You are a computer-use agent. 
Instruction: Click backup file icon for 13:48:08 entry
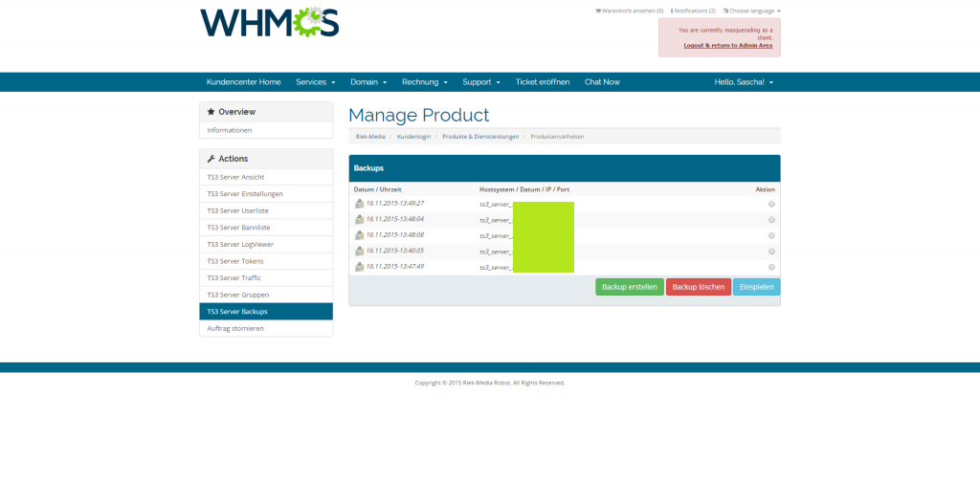[359, 235]
